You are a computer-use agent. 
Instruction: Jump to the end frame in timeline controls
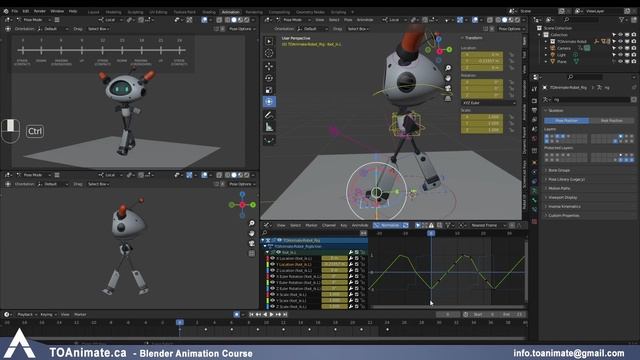285,314
